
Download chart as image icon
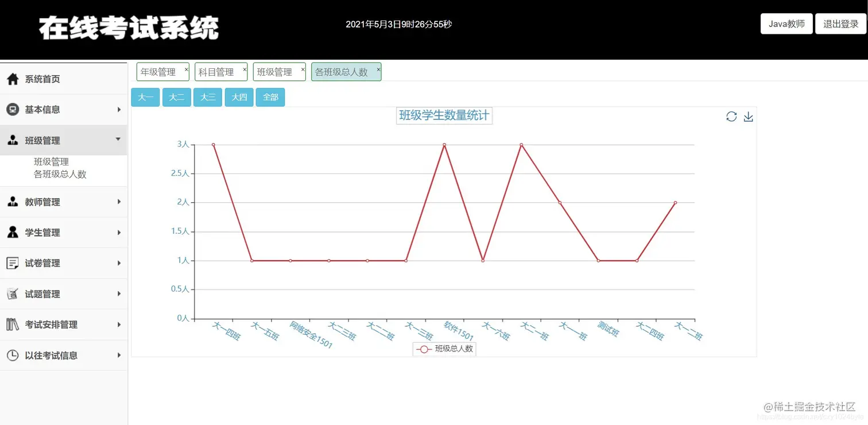[748, 117]
